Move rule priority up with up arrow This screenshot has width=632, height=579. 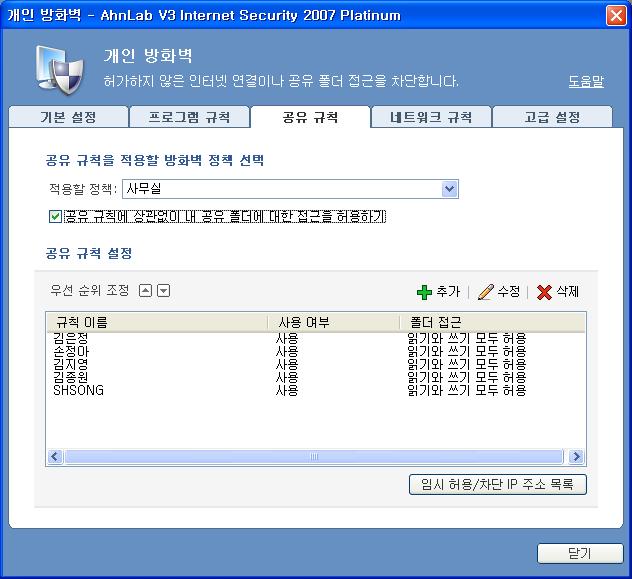[145, 291]
